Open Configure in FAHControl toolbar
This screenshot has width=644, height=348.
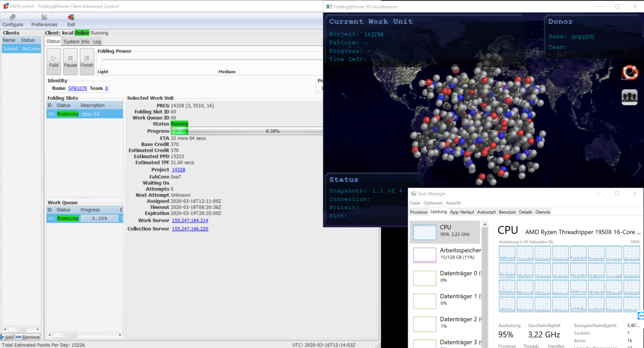point(12,20)
